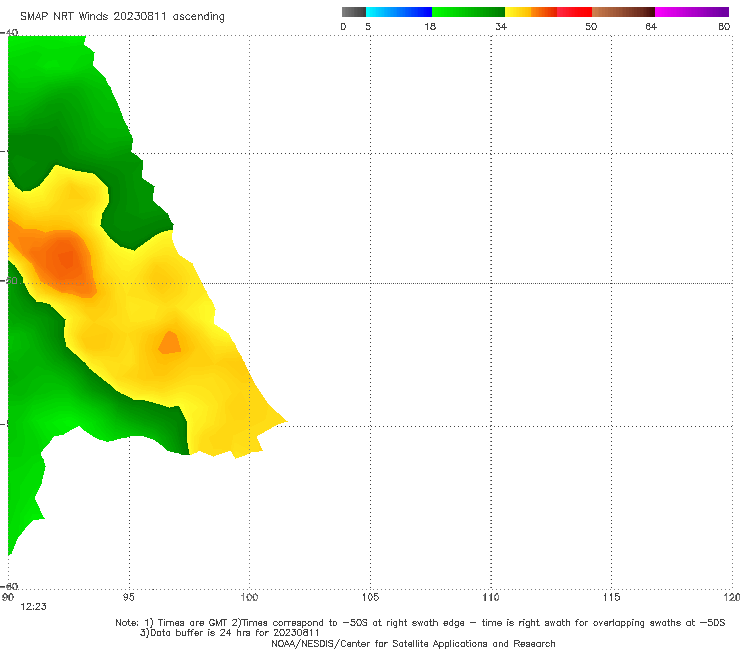The height and width of the screenshot is (650, 740).
Task: Click the title 'SMAP NRT Winds 20230811 ascending'
Action: point(122,17)
